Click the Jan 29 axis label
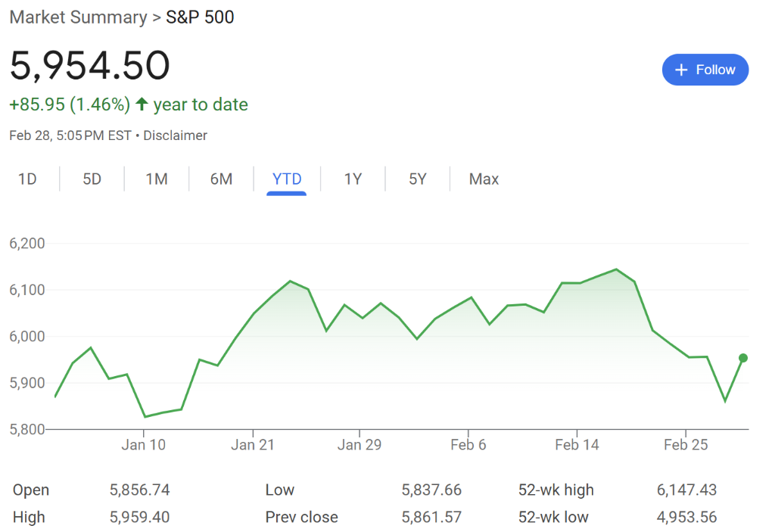Screen dimensions: 775x532 tap(359, 445)
